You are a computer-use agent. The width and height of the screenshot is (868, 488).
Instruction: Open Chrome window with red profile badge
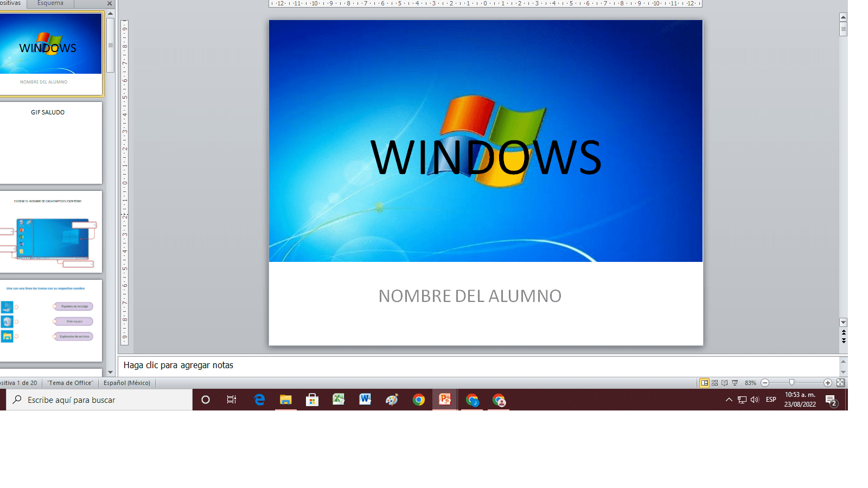tap(499, 400)
